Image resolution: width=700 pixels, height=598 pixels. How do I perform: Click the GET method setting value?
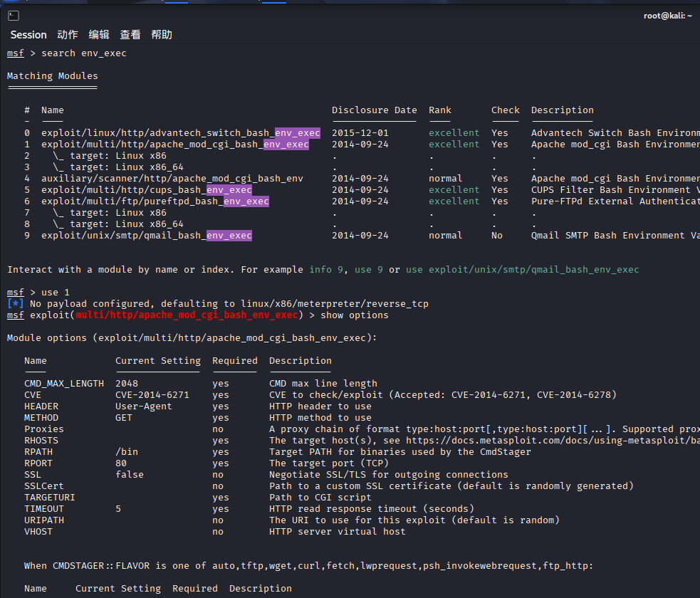tap(124, 418)
